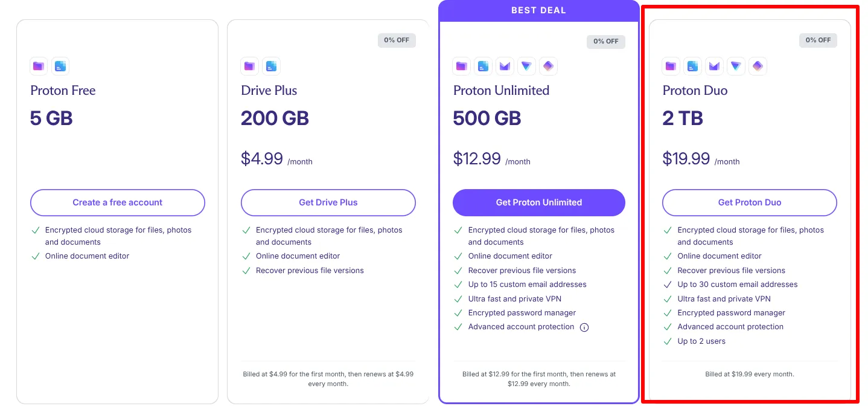The image size is (868, 409).
Task: Click the BEST DEAL banner
Action: [538, 10]
